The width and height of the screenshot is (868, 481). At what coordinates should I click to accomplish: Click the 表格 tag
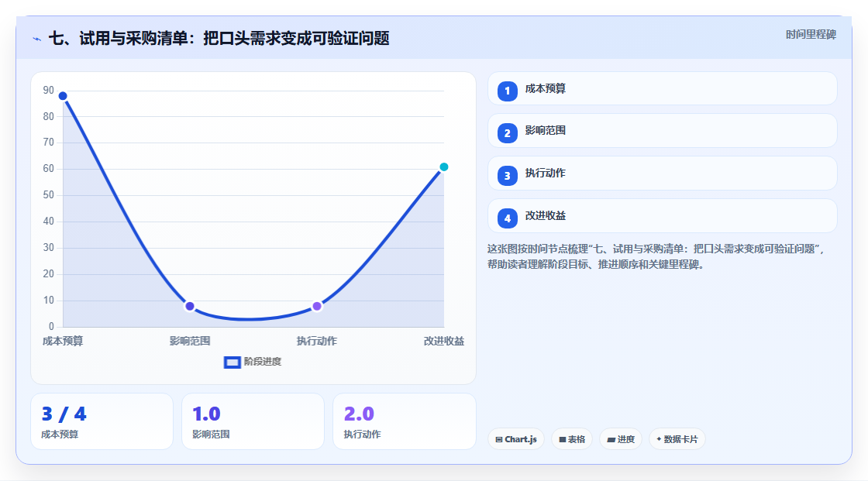click(572, 439)
